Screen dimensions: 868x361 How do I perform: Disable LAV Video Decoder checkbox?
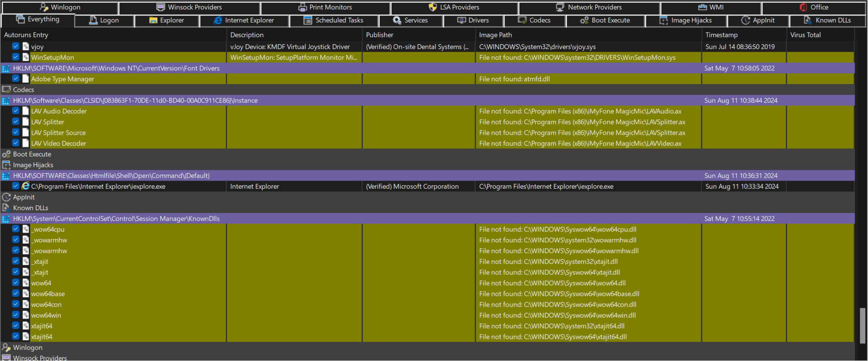click(16, 143)
